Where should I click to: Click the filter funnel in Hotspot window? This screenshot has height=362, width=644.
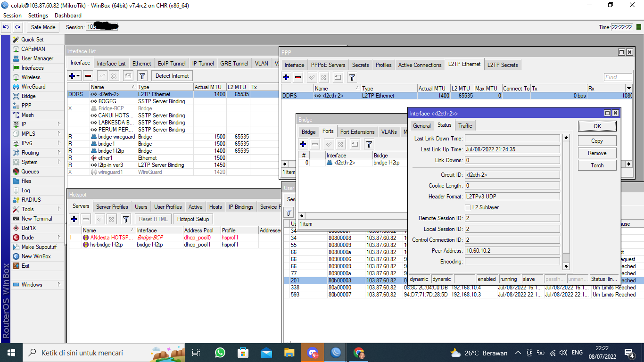pos(125,219)
